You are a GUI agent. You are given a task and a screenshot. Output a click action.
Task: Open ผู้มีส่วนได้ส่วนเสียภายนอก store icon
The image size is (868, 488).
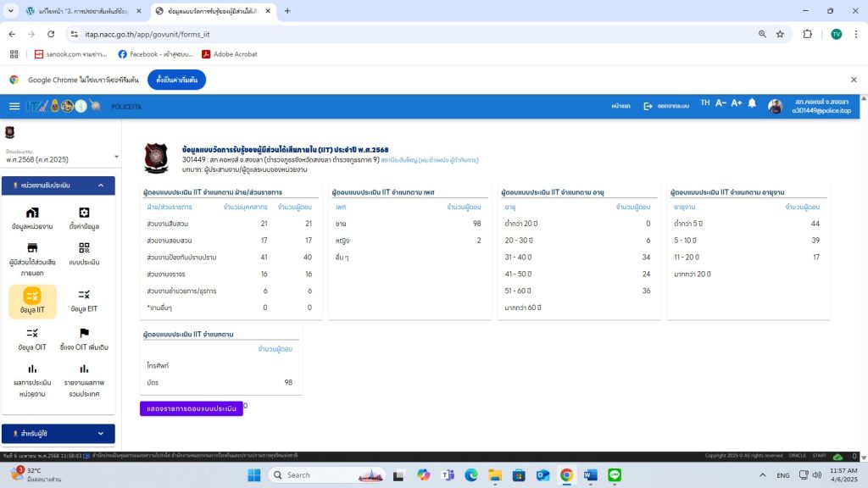coord(32,248)
